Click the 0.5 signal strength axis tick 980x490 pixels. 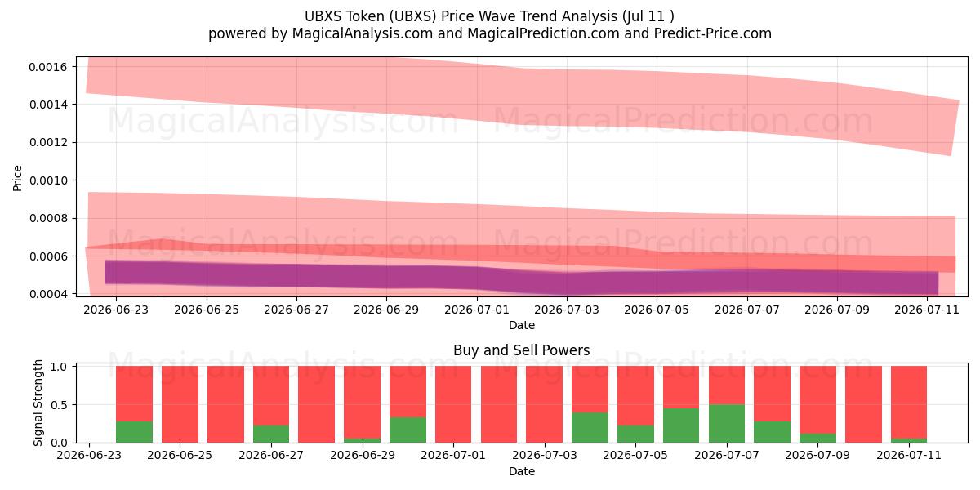tap(61, 404)
